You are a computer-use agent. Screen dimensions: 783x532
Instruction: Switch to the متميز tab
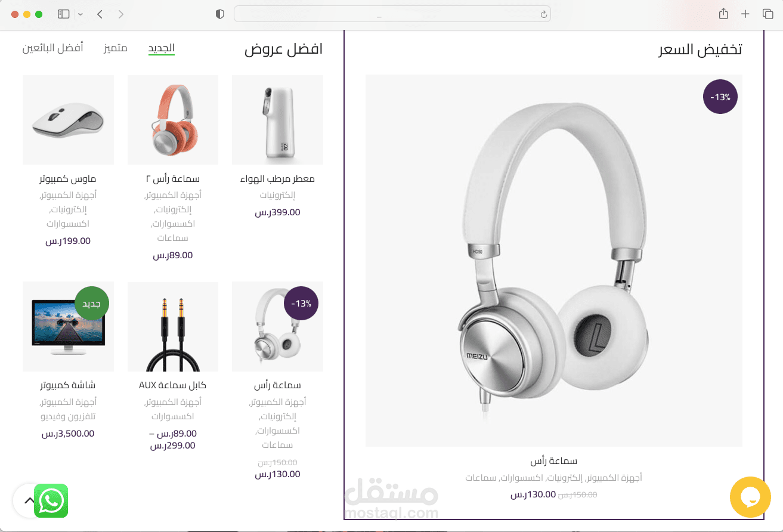coord(115,48)
